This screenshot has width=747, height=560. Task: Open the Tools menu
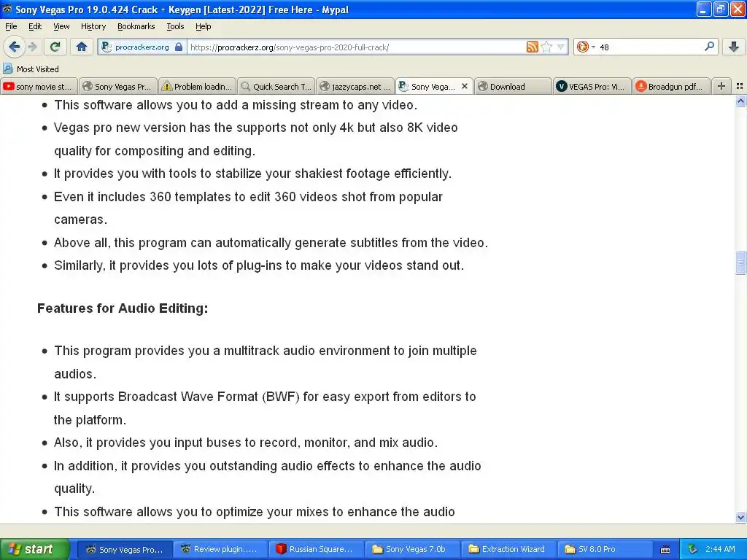pos(175,26)
